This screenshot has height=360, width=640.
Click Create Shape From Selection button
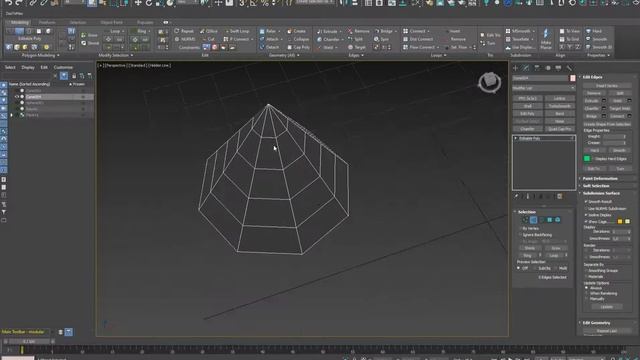pos(607,124)
